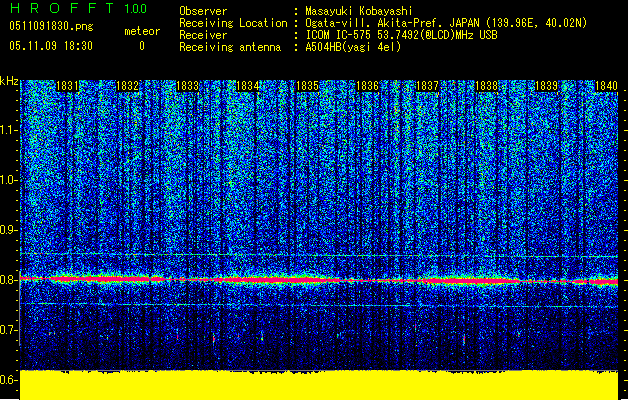Image resolution: width=629 pixels, height=400 pixels.
Task: Click the HROFFT 1.00 title text
Action: 79,8
